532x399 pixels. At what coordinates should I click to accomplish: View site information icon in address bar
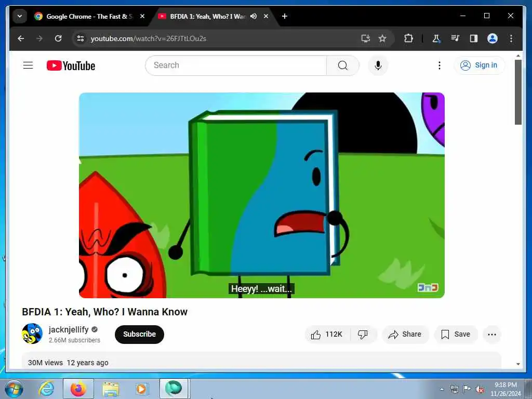[x=81, y=38]
